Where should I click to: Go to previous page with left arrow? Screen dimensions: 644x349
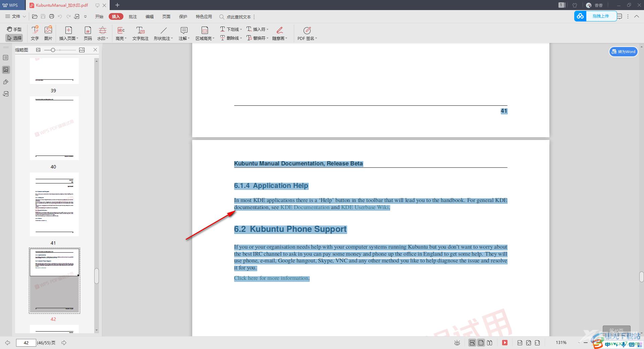(7, 343)
